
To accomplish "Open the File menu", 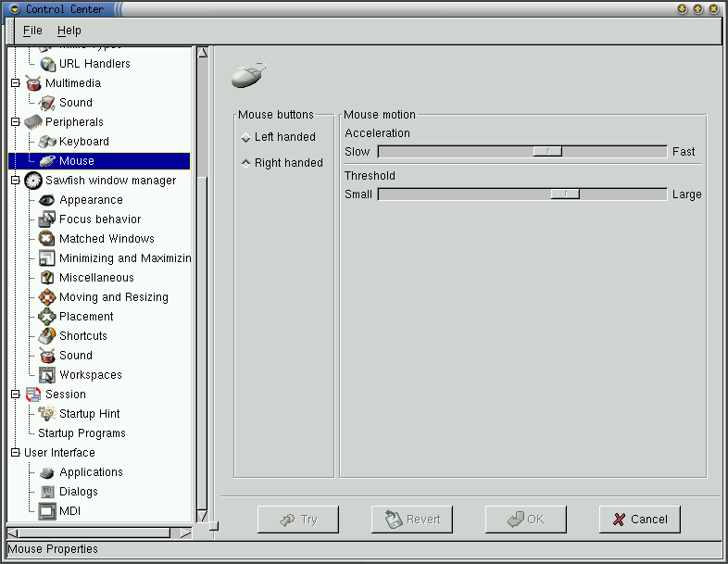I will [x=32, y=31].
